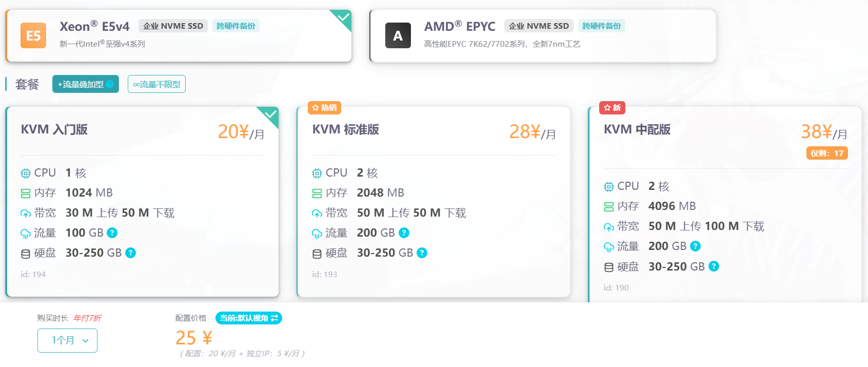
Task: Click help icon next to KVM 中配版 traffic
Action: [695, 246]
